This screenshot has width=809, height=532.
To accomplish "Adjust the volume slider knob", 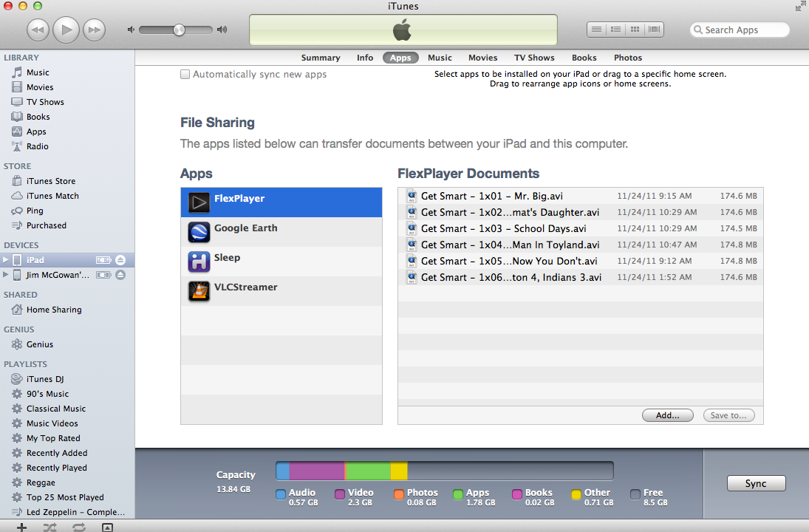I will (x=179, y=30).
